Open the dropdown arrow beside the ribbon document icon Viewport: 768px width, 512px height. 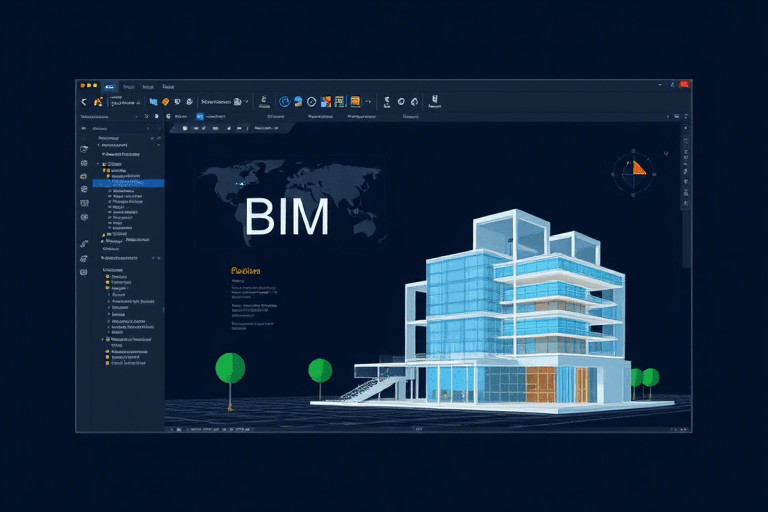click(x=247, y=101)
